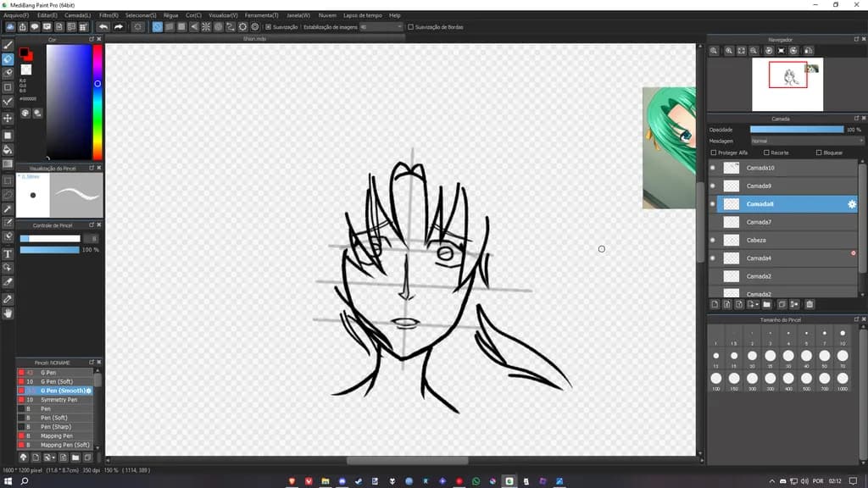
Task: Hide the Camada9 layer
Action: coord(712,186)
